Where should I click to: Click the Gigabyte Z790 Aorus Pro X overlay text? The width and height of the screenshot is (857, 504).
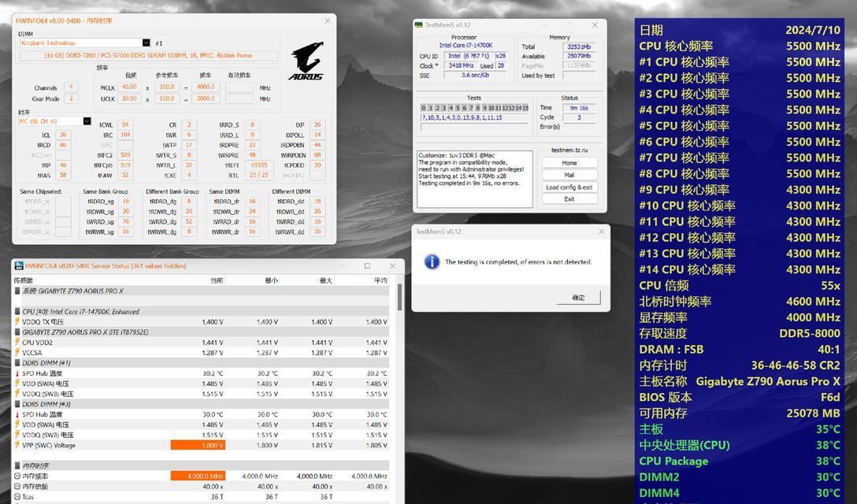click(x=768, y=382)
